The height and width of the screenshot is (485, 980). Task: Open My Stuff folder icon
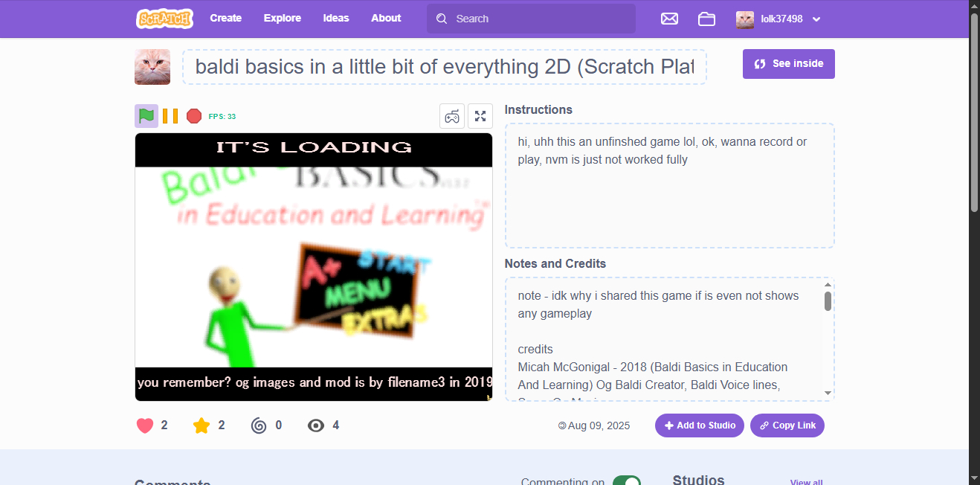pyautogui.click(x=706, y=19)
